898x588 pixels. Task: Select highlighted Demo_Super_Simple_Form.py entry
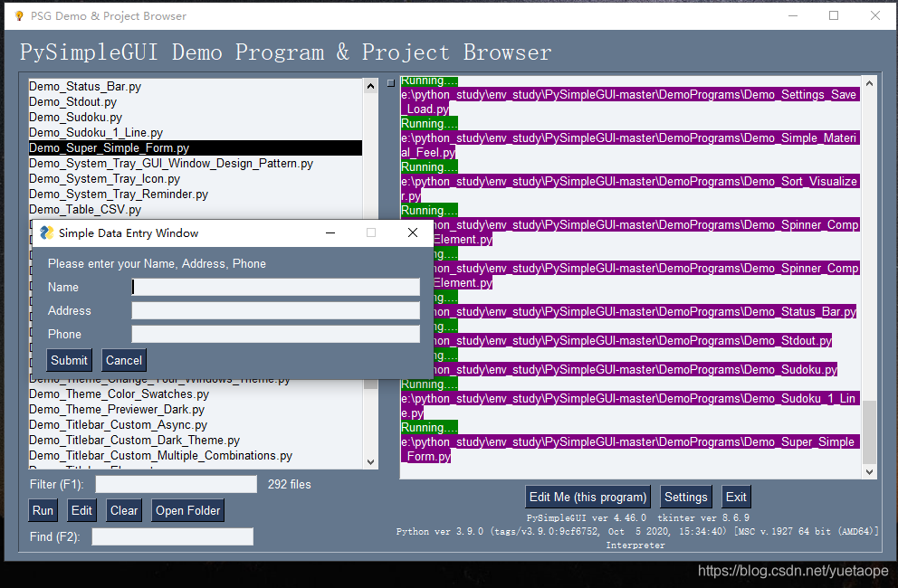[x=196, y=147]
